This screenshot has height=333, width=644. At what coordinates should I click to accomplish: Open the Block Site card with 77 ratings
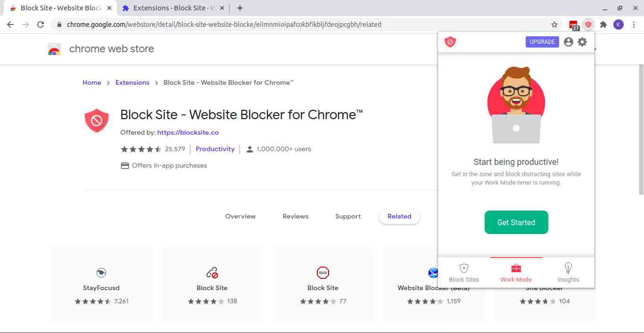[x=323, y=285]
